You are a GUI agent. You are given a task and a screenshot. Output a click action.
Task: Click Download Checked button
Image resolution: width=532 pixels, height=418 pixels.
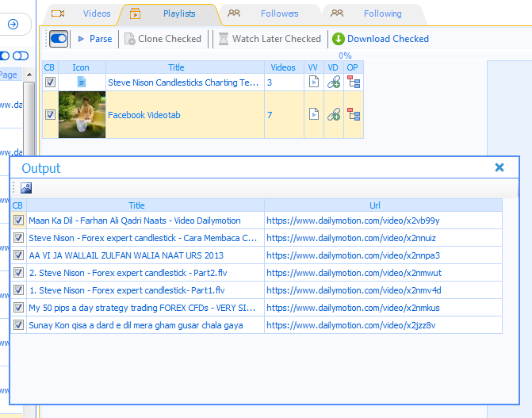[381, 39]
